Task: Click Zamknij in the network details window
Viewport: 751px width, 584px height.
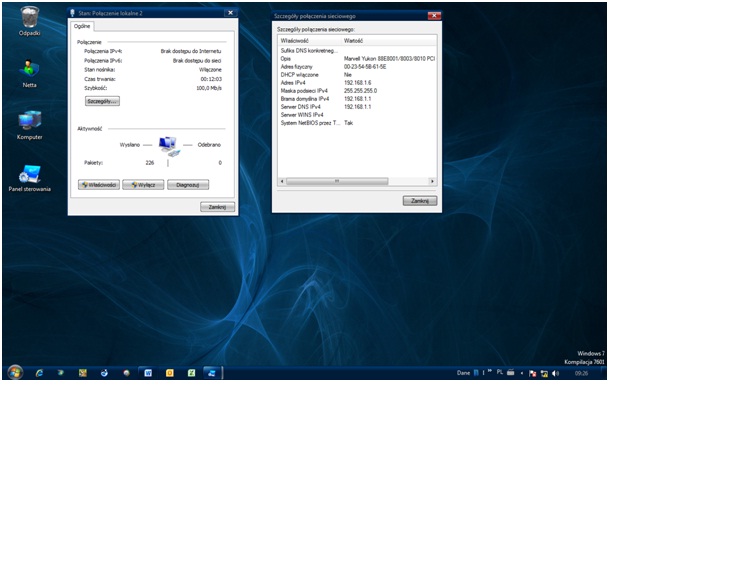Action: 420,201
